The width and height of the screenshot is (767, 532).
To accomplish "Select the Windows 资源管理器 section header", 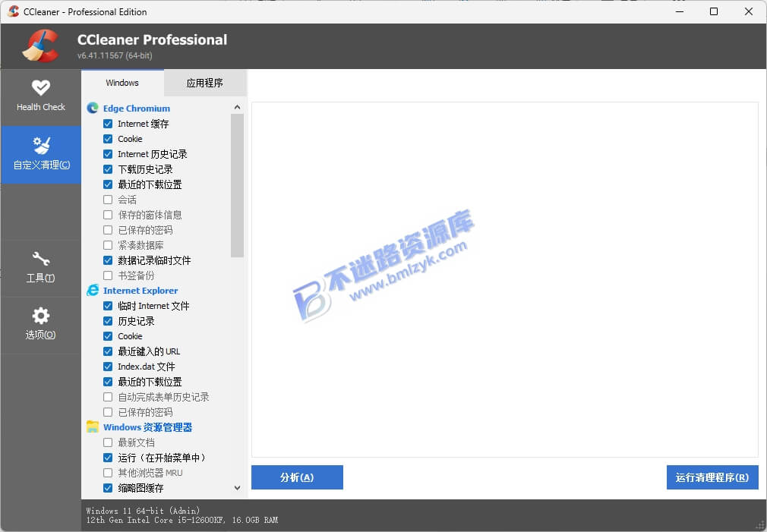I will 148,427.
